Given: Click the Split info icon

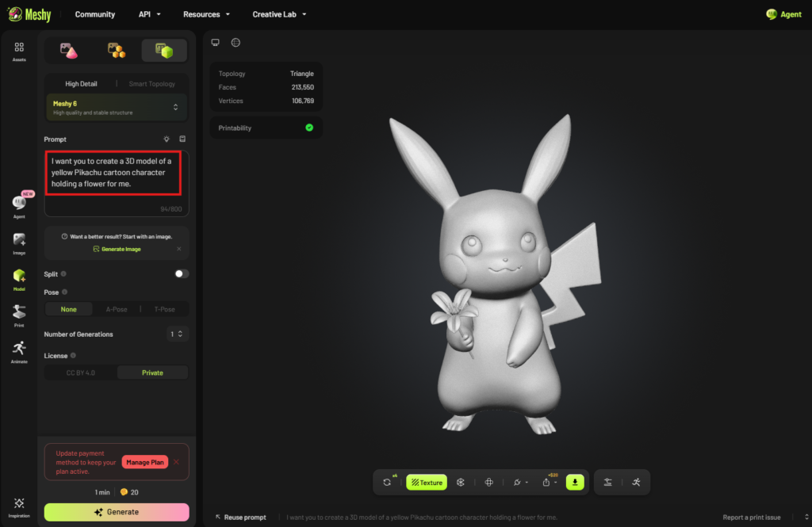Looking at the screenshot, I should [63, 274].
